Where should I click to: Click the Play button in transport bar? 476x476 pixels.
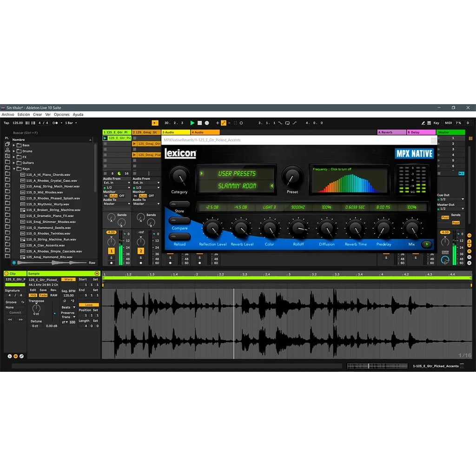(x=192, y=123)
